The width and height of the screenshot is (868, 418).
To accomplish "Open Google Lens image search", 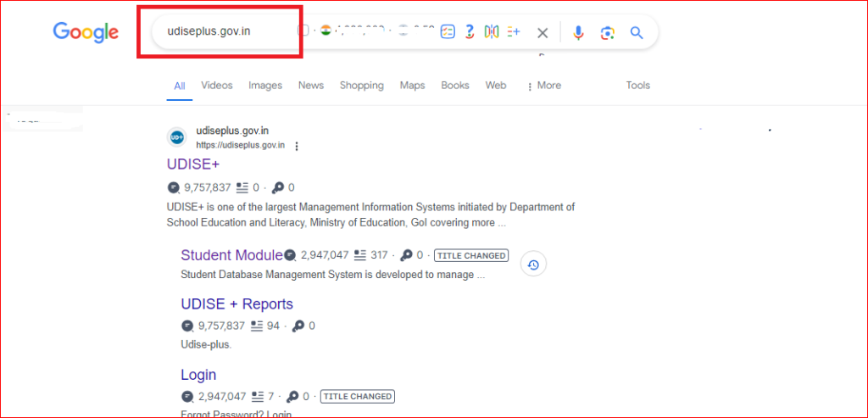I will tap(607, 33).
